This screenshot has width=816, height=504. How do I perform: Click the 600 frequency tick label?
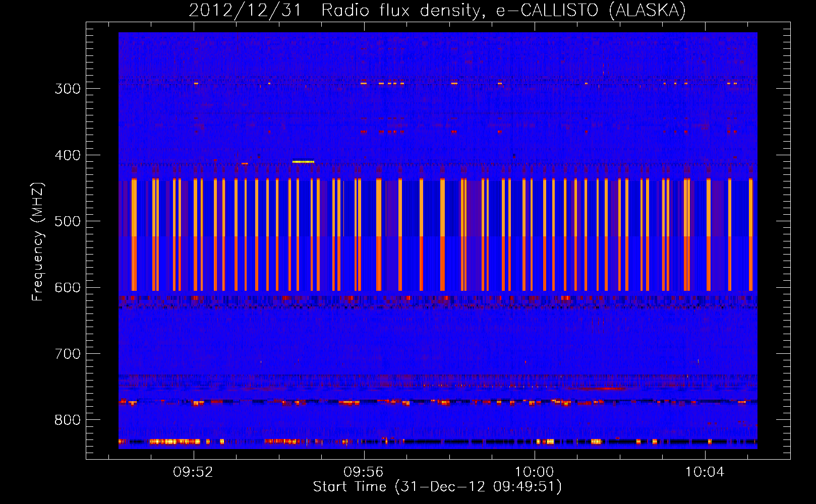(x=68, y=288)
